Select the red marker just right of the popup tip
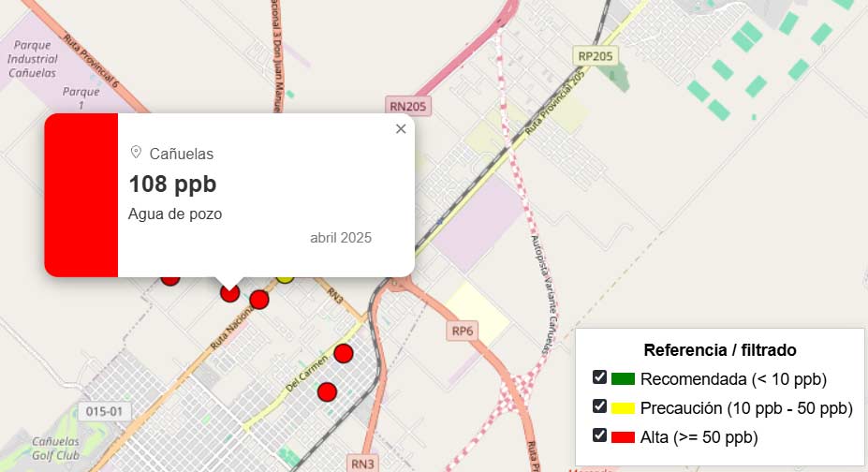Image resolution: width=868 pixels, height=472 pixels. point(259,300)
